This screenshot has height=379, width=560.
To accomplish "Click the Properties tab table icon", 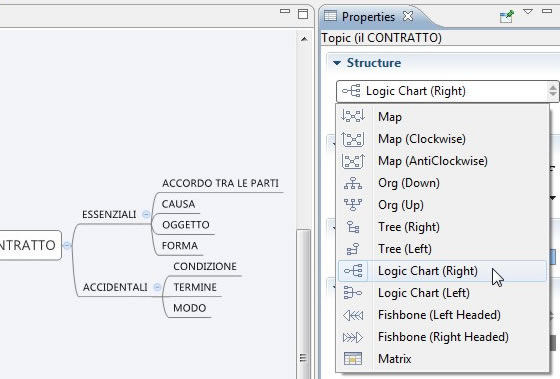I will click(x=330, y=16).
